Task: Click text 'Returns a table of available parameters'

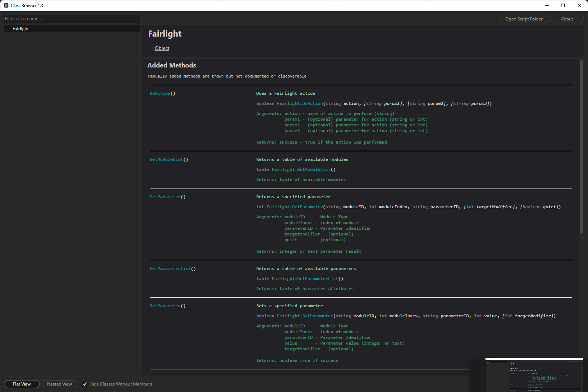Action: pyautogui.click(x=306, y=269)
